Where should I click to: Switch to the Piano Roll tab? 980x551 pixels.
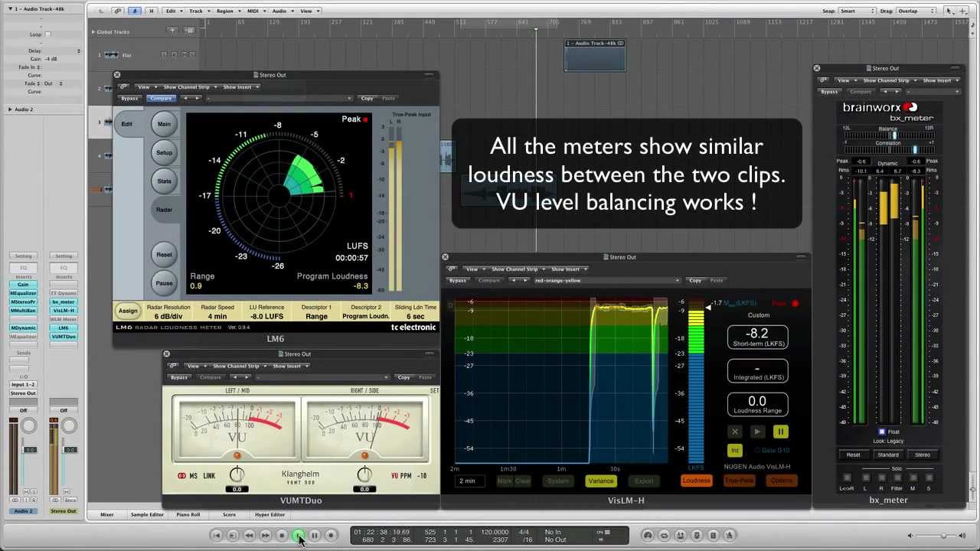pyautogui.click(x=188, y=514)
